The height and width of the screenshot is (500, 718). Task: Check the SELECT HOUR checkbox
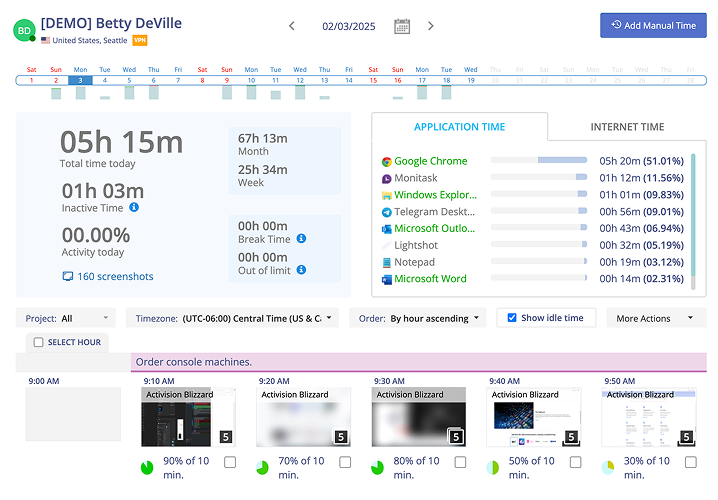pyautogui.click(x=38, y=342)
